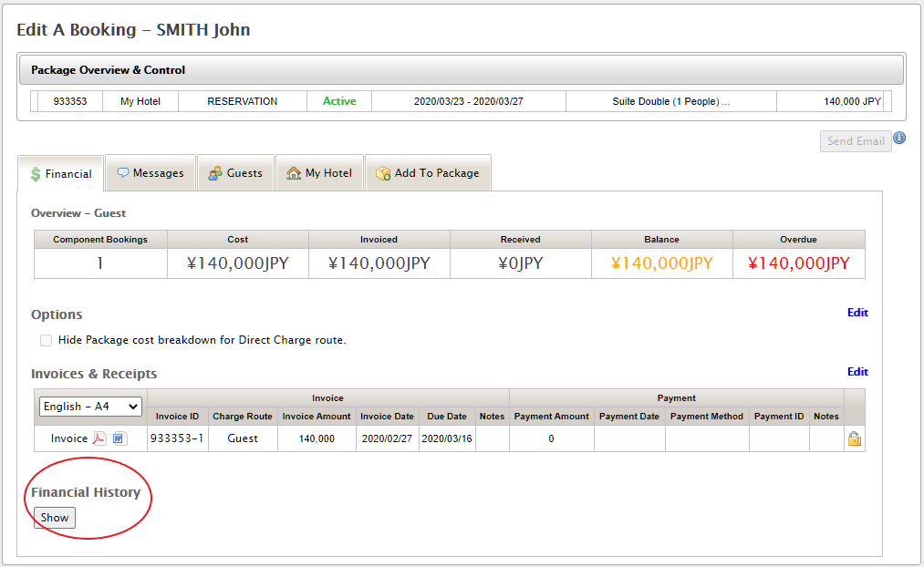The image size is (924, 567).
Task: Click the house icon on My Hotel tab
Action: point(294,172)
